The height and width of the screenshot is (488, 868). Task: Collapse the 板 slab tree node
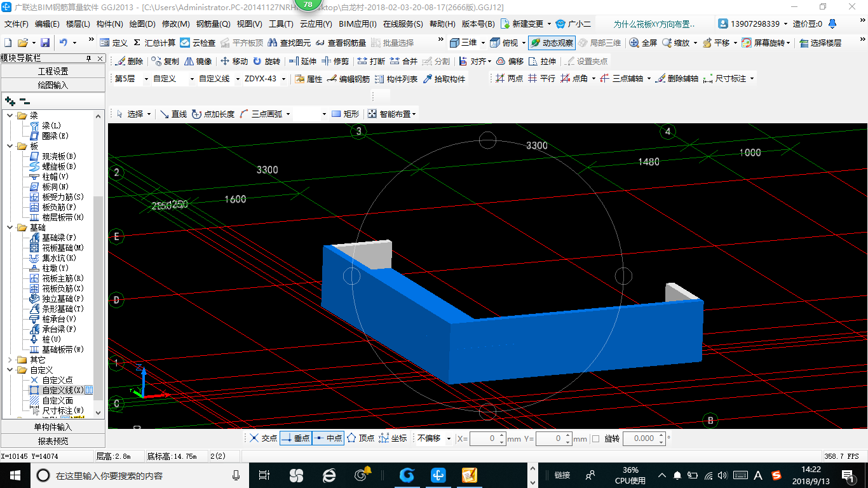[10, 146]
